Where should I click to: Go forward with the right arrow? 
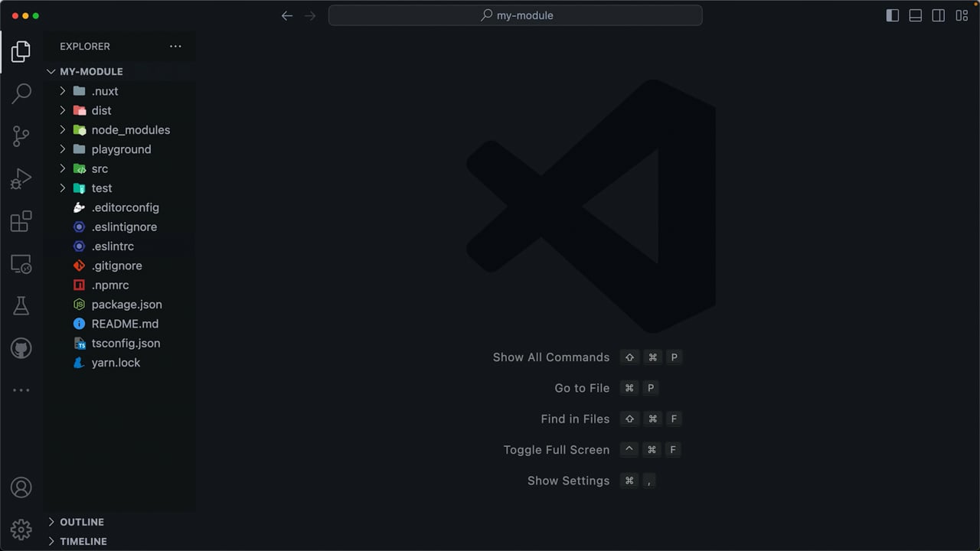click(310, 15)
